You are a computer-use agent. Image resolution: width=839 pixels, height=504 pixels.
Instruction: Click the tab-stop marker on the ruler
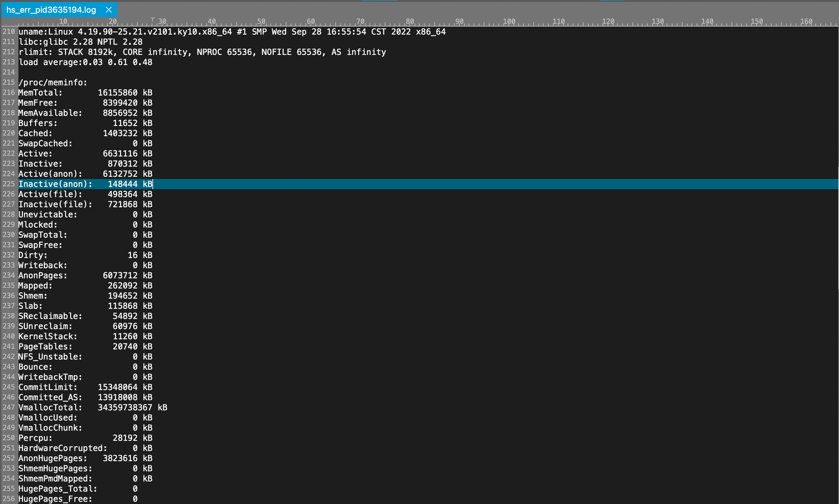point(152,19)
